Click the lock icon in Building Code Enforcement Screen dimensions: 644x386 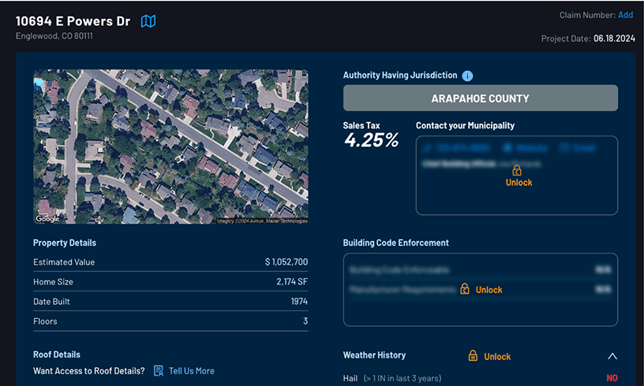click(465, 289)
